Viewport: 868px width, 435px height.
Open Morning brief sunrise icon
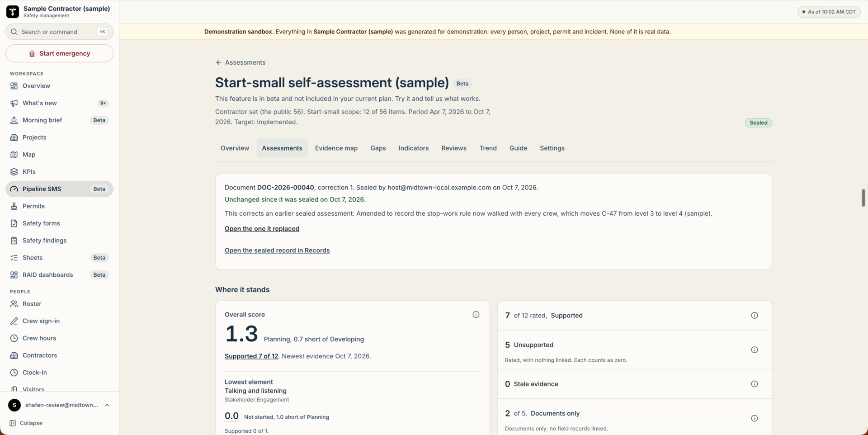click(x=14, y=120)
